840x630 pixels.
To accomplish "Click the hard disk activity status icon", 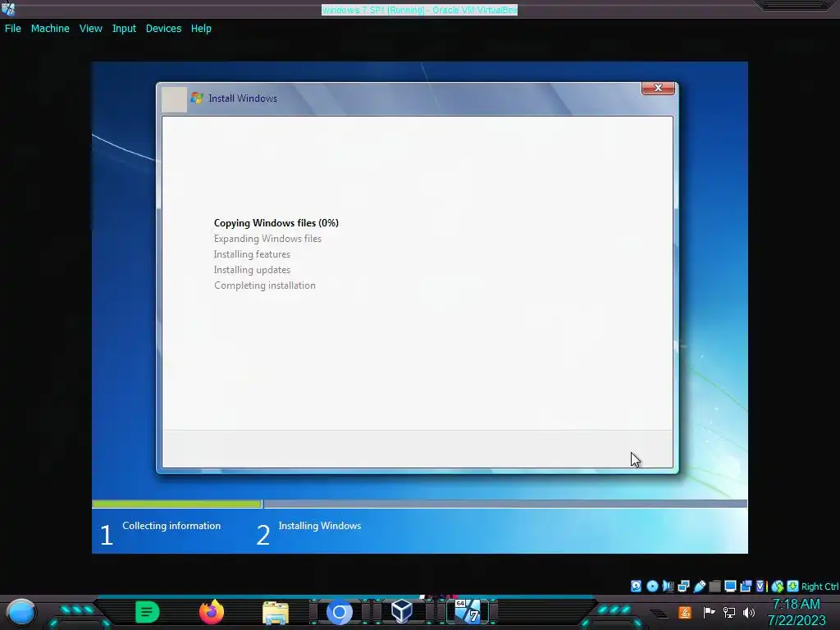I will [x=636, y=586].
